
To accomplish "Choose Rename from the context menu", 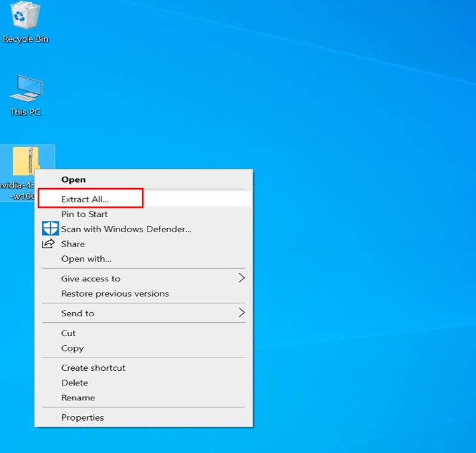I will pyautogui.click(x=143, y=397).
